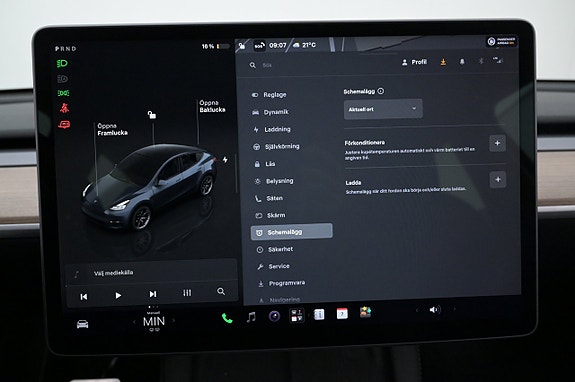The image size is (575, 382).
Task: Add a Förkonditionera schedule with plus
Action: pos(497,143)
